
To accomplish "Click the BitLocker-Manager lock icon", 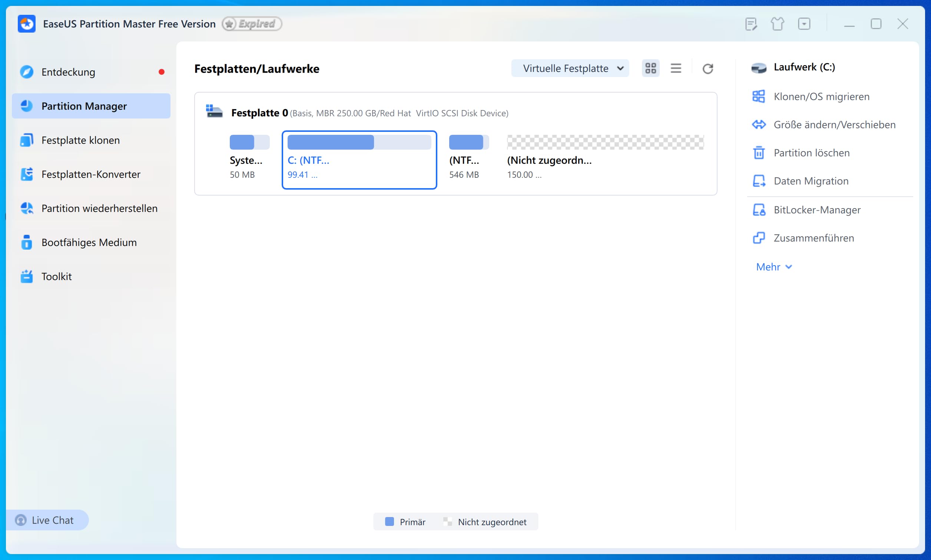I will 759,210.
